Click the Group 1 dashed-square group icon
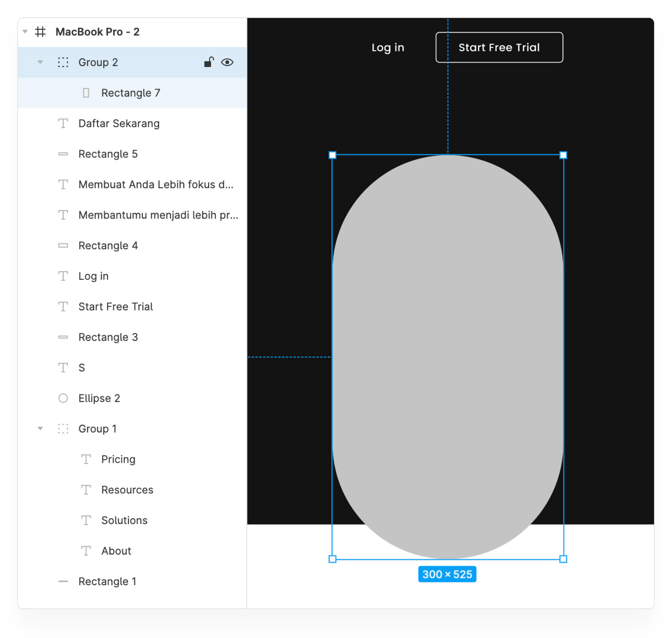This screenshot has width=672, height=638. (x=63, y=429)
